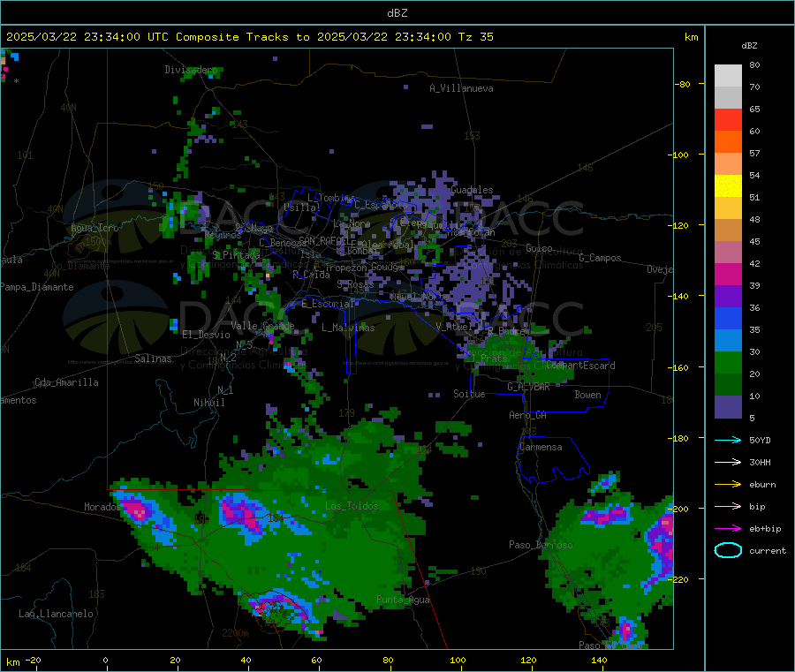
Task: Pick the dusty pink 42–45 dBZ swatch
Action: tap(728, 253)
